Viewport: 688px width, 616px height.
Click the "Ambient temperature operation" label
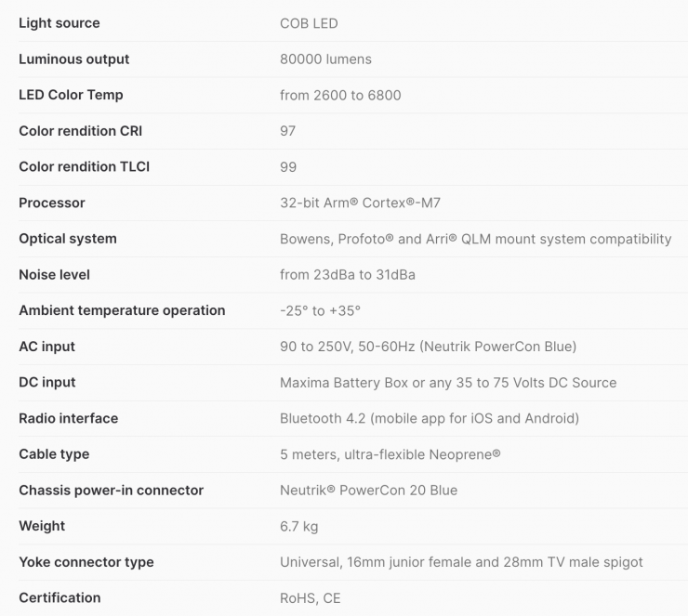(122, 310)
